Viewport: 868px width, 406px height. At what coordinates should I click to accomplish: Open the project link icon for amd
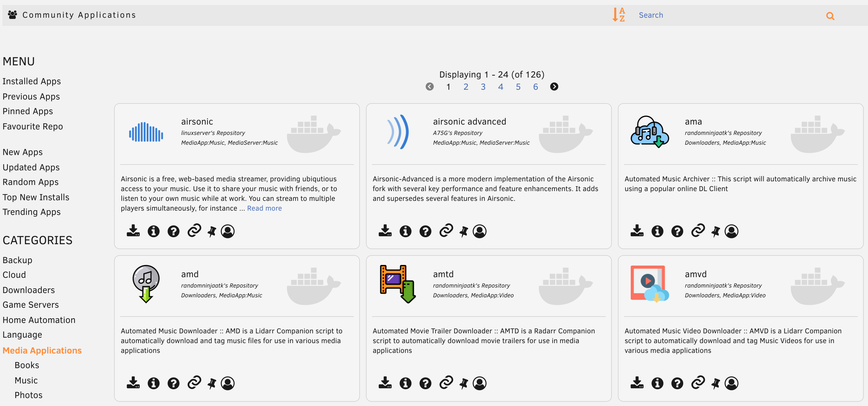pos(194,383)
